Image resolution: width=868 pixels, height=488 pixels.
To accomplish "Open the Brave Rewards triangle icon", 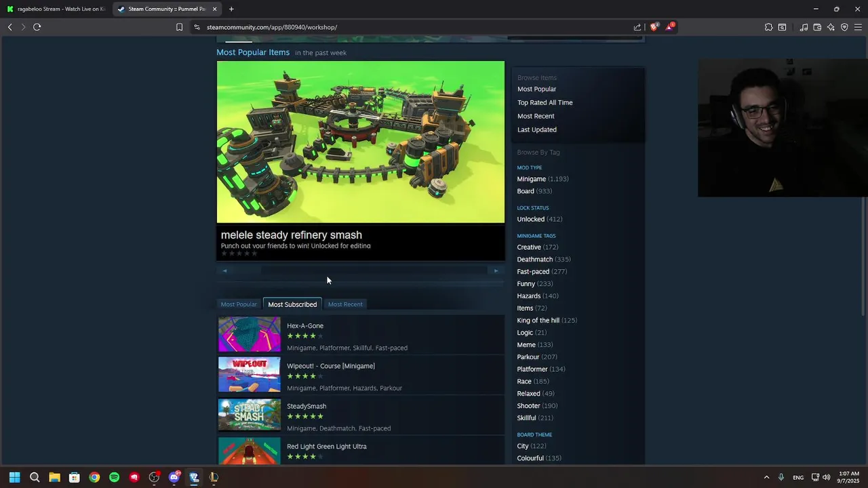I will pyautogui.click(x=669, y=27).
